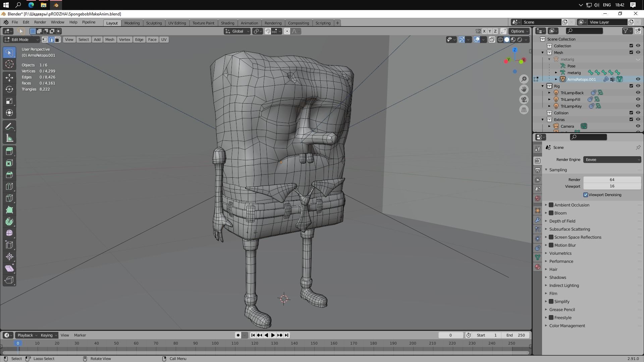The height and width of the screenshot is (362, 644).
Task: Hide ArmsRetopo.001 with its eye icon
Action: point(638,79)
